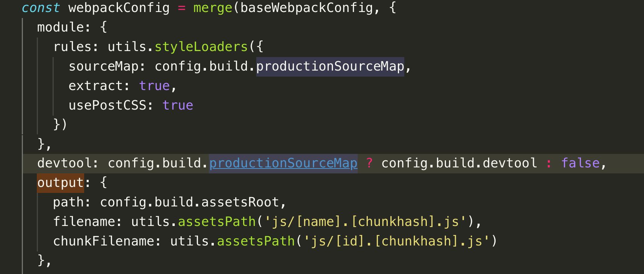Click the module property key

[x=60, y=27]
